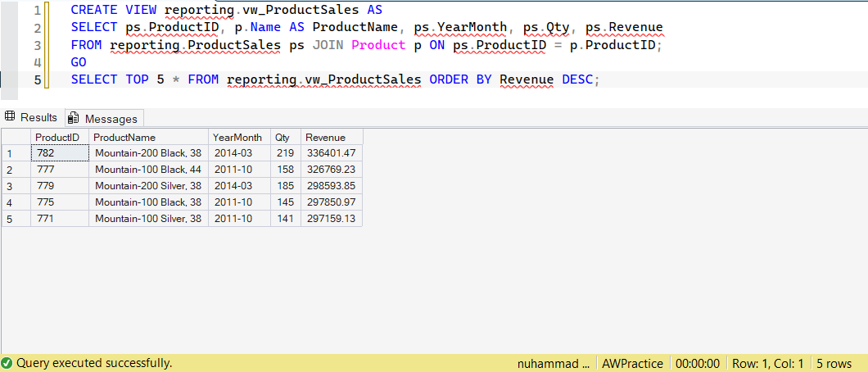This screenshot has height=372, width=868.
Task: Click the Mountain-200 Black, 38 cell
Action: coord(148,152)
